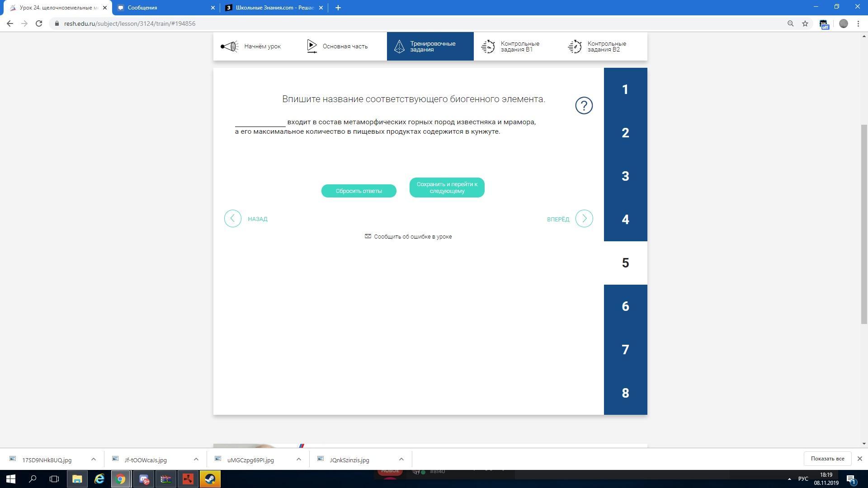Open the Контрольные задания В1 tab
The width and height of the screenshot is (868, 488).
[511, 46]
